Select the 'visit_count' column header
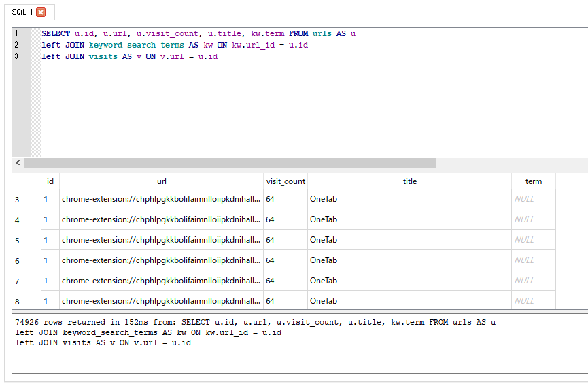 tap(286, 181)
